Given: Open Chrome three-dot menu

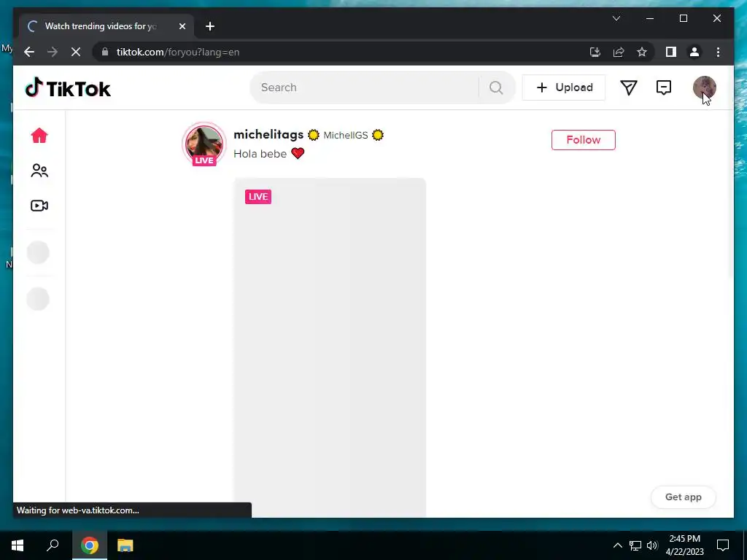Looking at the screenshot, I should [718, 52].
